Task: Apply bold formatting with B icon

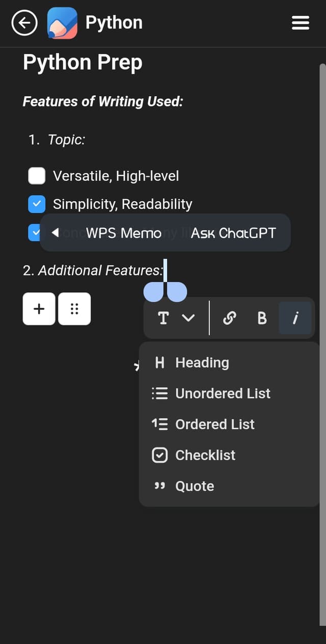Action: tap(262, 318)
